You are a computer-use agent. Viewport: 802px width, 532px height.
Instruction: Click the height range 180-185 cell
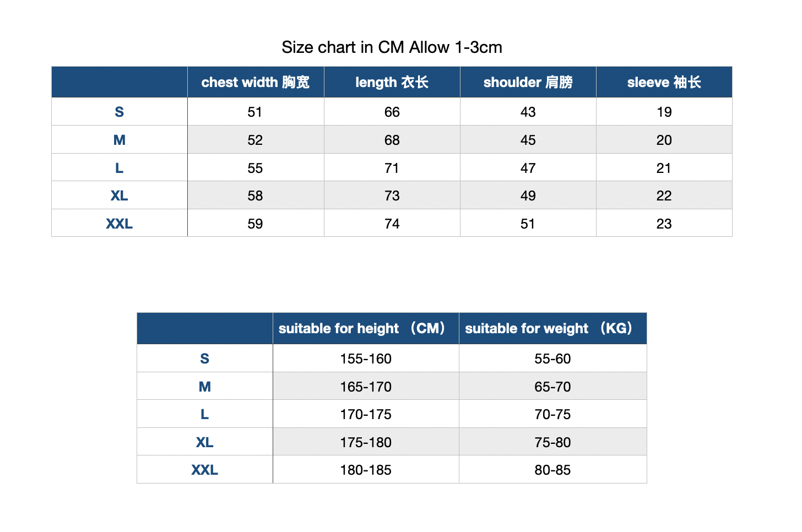click(366, 470)
